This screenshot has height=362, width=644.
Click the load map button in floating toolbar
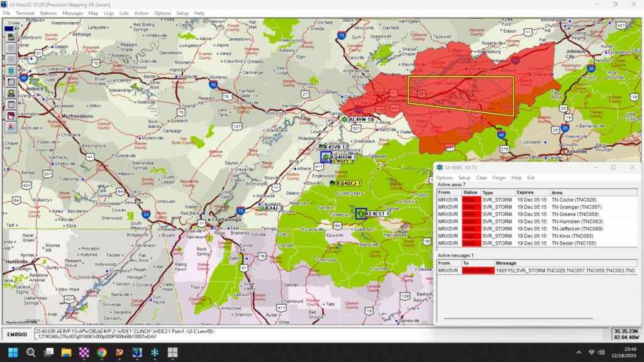click(11, 36)
